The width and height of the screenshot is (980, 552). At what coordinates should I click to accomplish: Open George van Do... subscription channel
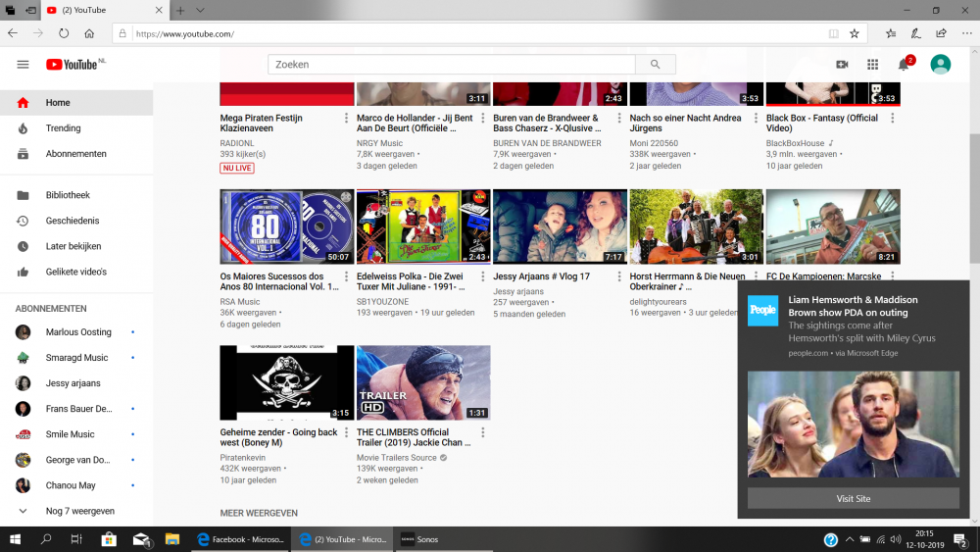(x=76, y=460)
